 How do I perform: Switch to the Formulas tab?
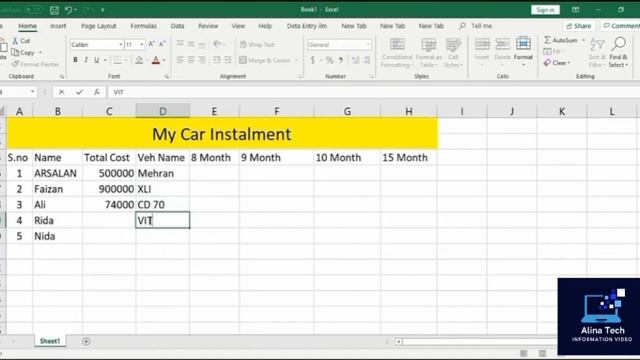(x=143, y=26)
